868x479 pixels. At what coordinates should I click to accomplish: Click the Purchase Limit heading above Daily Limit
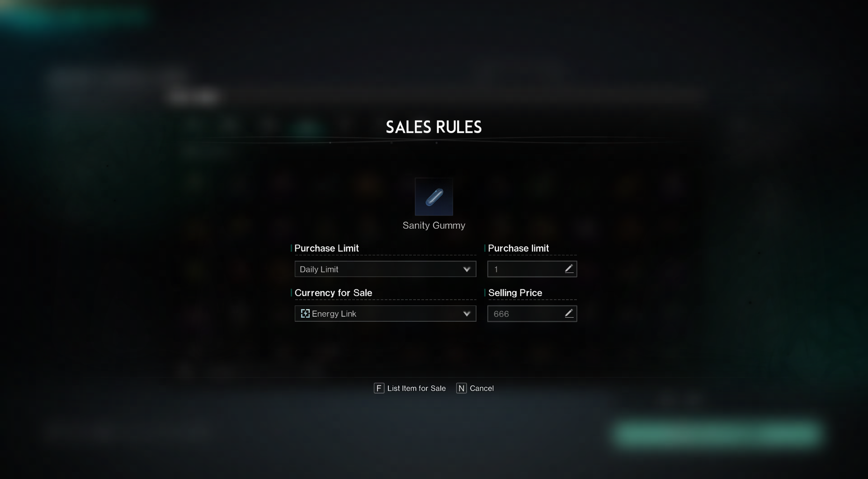coord(326,249)
